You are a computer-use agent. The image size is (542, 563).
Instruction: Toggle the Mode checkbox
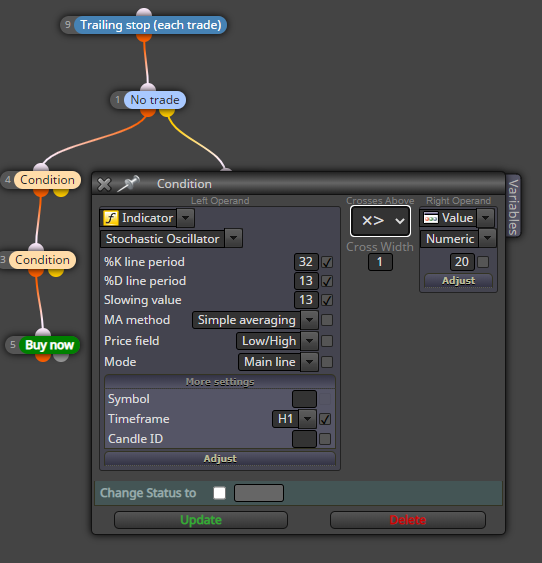tap(327, 362)
